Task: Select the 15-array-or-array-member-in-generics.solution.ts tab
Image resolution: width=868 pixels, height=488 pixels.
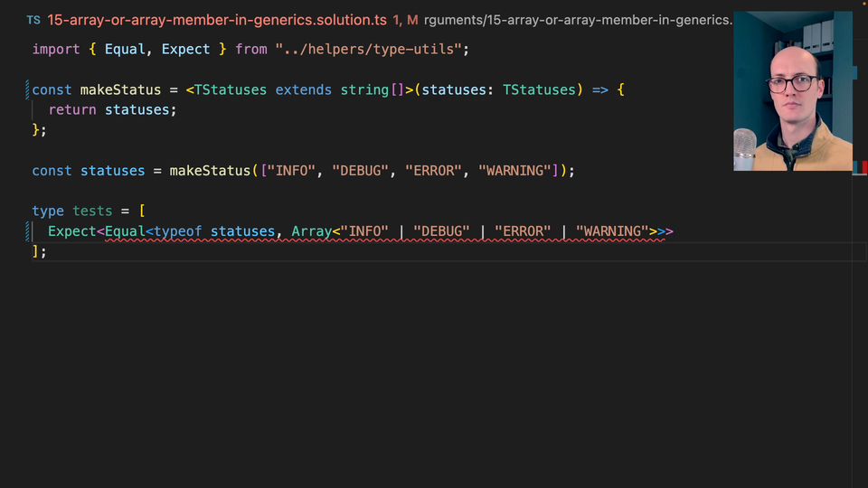Action: [216, 19]
